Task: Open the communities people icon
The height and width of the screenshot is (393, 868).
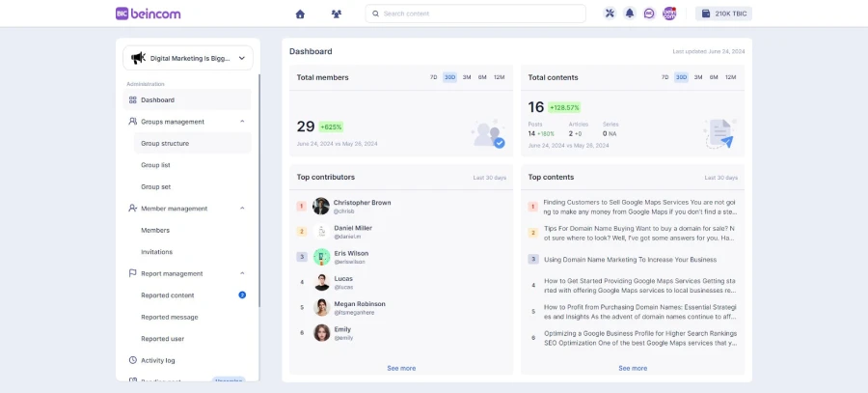Action: [336, 14]
